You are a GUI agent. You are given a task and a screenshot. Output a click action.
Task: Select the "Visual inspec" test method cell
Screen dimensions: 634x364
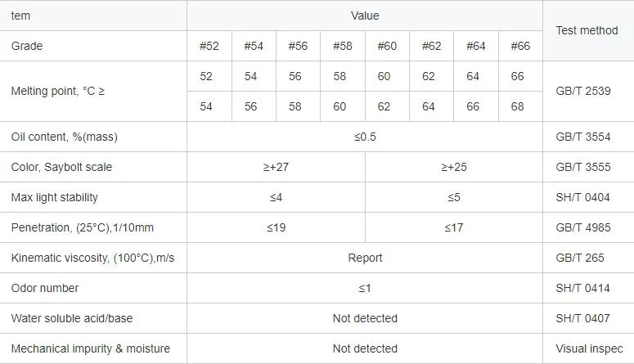(588, 348)
